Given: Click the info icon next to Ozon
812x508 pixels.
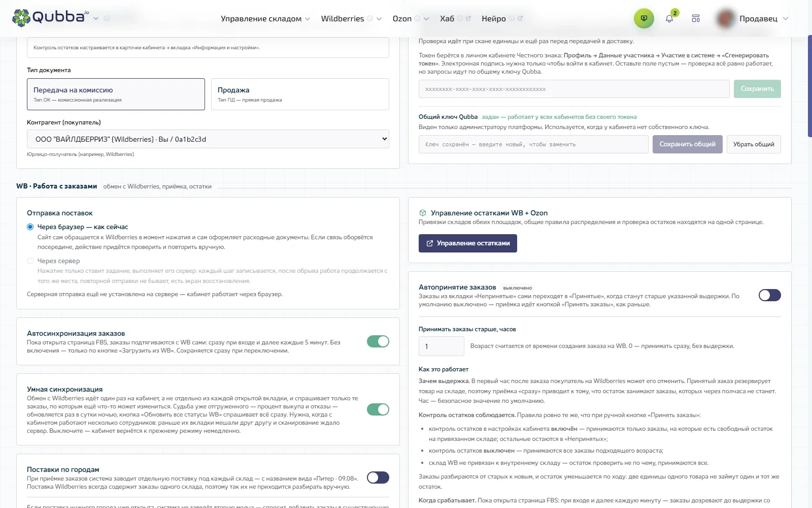Looking at the screenshot, I should click(x=417, y=18).
